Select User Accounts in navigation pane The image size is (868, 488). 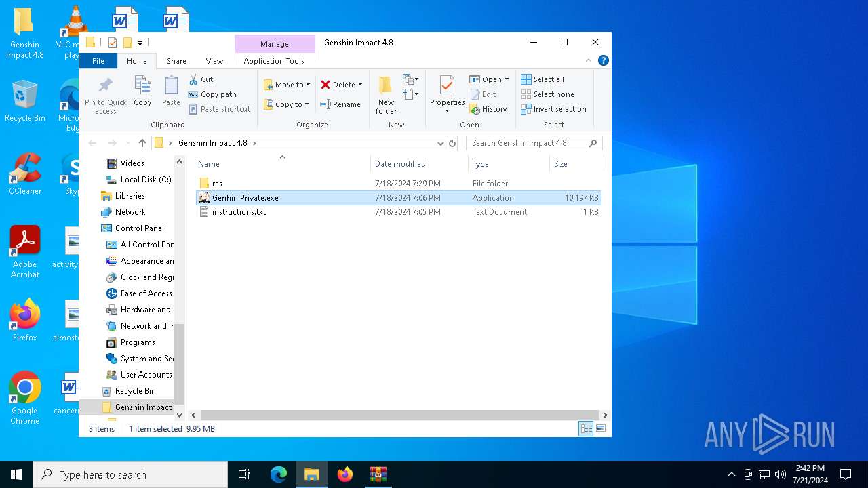pos(139,375)
